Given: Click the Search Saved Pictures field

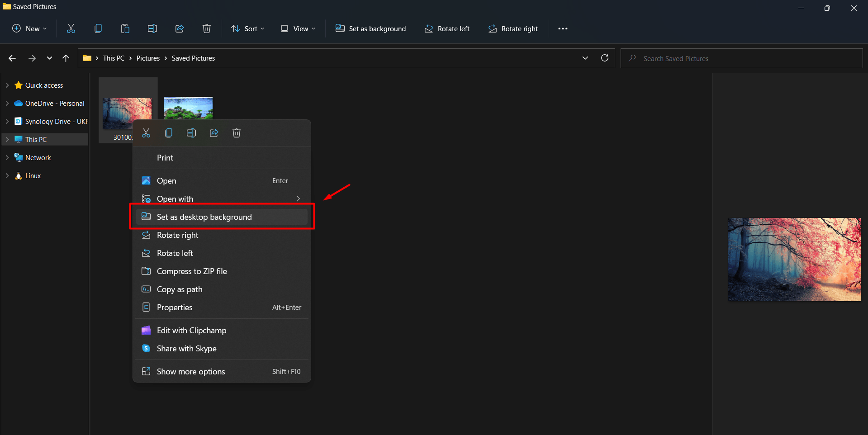Looking at the screenshot, I should pos(742,58).
